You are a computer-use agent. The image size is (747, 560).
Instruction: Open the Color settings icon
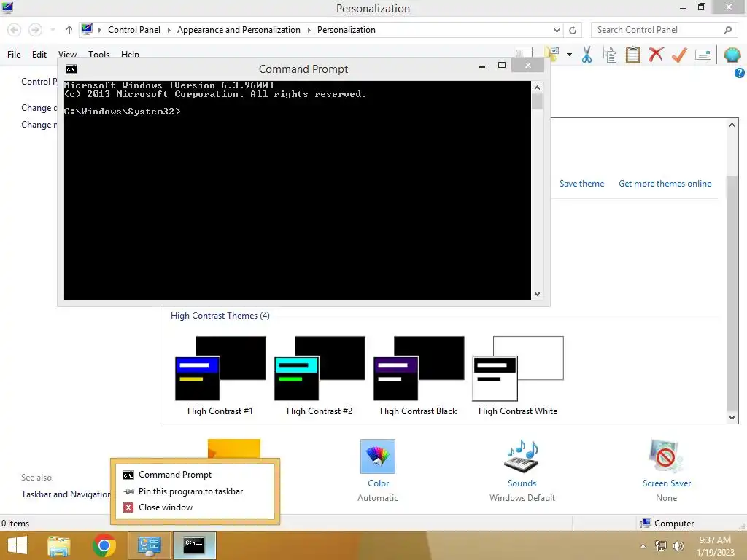(378, 456)
